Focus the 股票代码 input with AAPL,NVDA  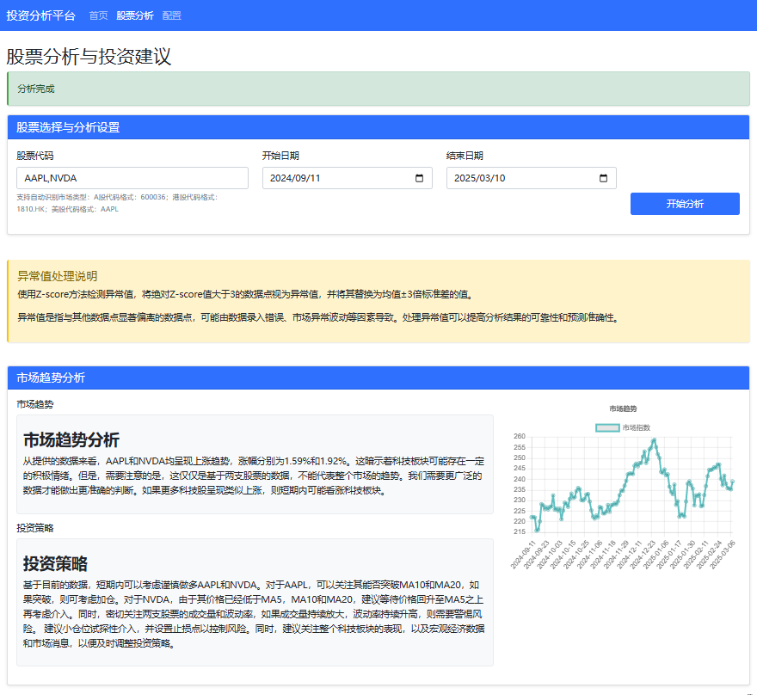click(x=132, y=178)
